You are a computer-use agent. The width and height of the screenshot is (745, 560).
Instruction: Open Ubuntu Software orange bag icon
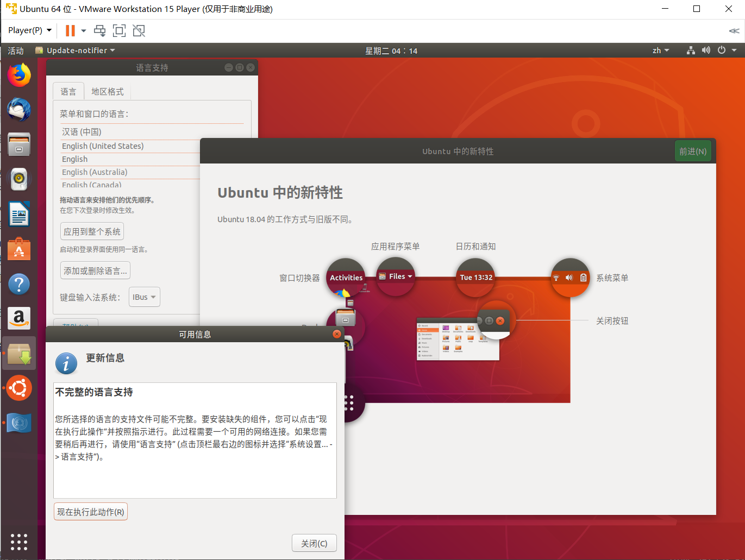click(x=19, y=249)
